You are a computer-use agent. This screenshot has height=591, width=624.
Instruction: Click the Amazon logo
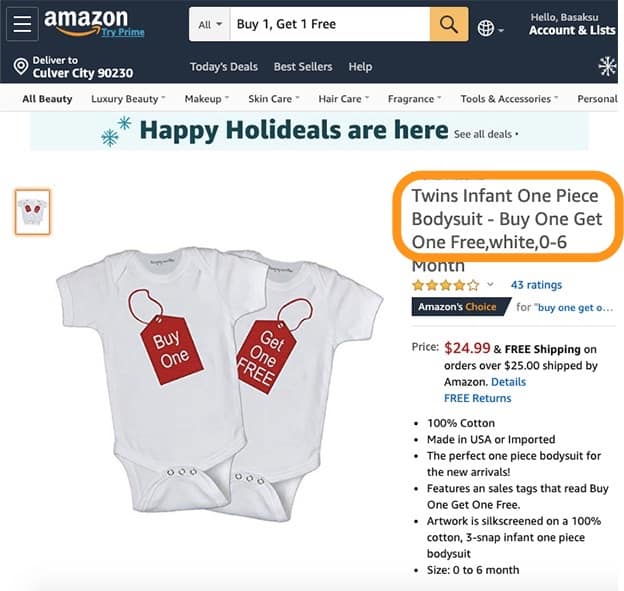(x=86, y=23)
